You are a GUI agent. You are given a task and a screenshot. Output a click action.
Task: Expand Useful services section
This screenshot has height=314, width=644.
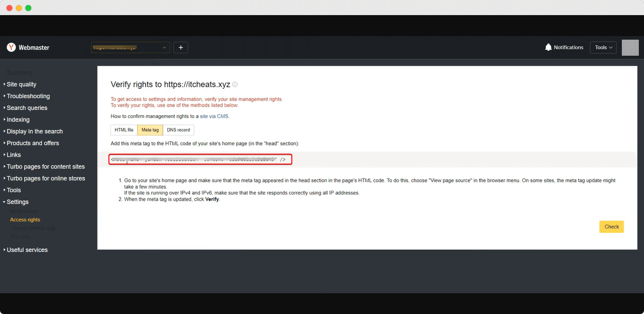tap(27, 250)
